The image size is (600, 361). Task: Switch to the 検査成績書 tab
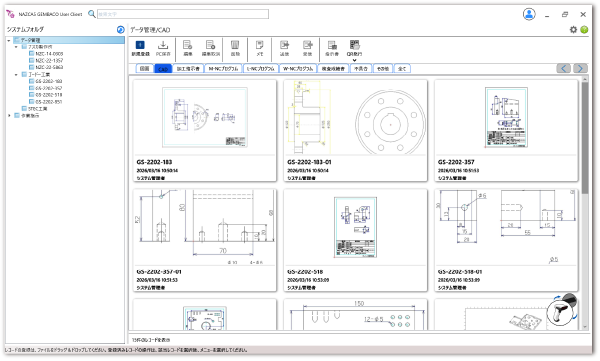[x=333, y=69]
